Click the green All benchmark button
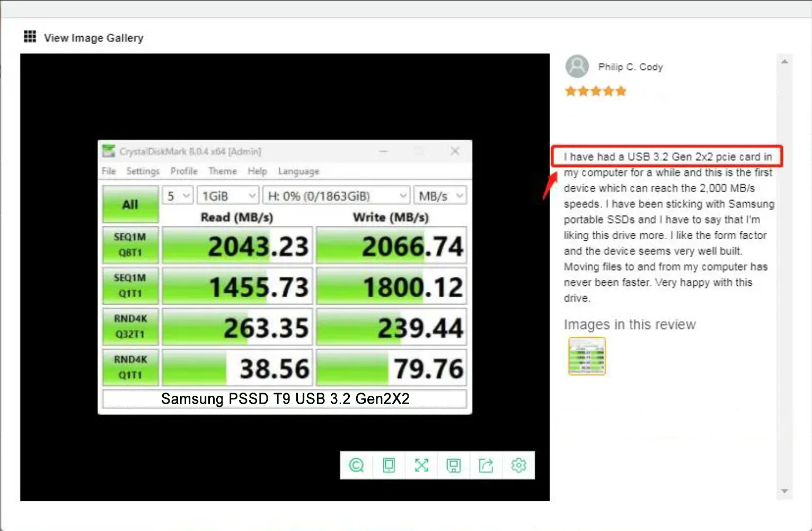This screenshot has width=812, height=531. [130, 204]
